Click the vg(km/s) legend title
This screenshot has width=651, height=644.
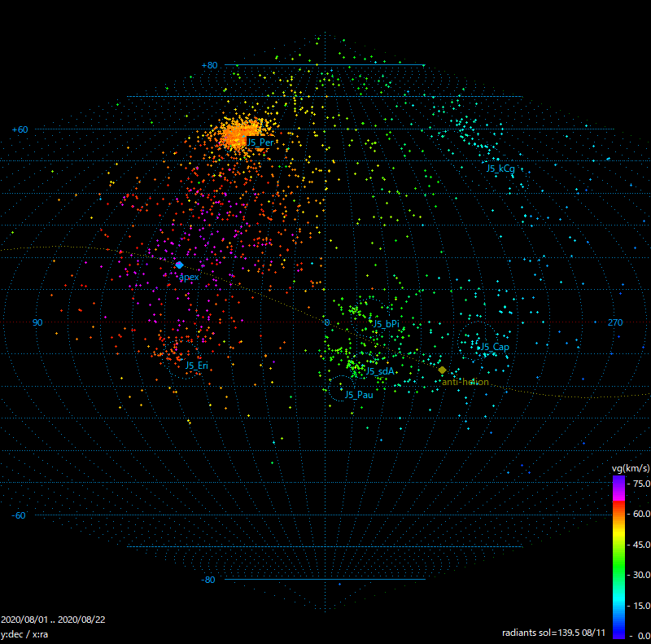(x=631, y=468)
